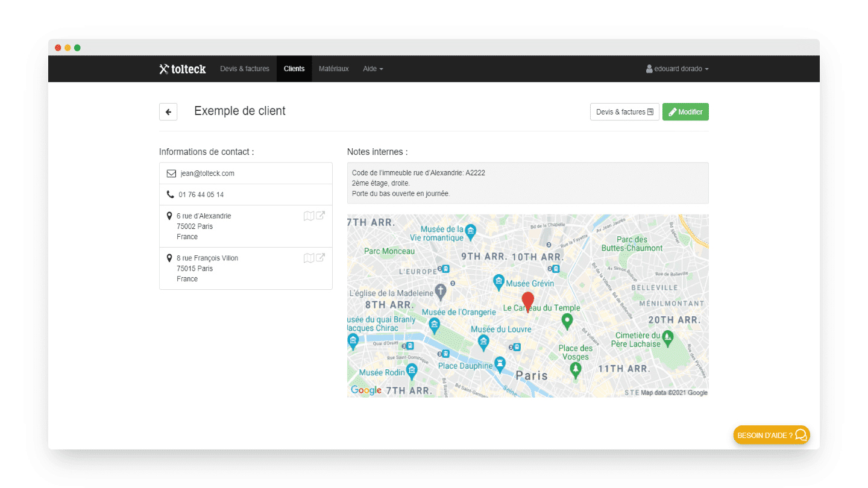Open 8 rue François Villon external link icon
868x488 pixels.
pyautogui.click(x=321, y=257)
